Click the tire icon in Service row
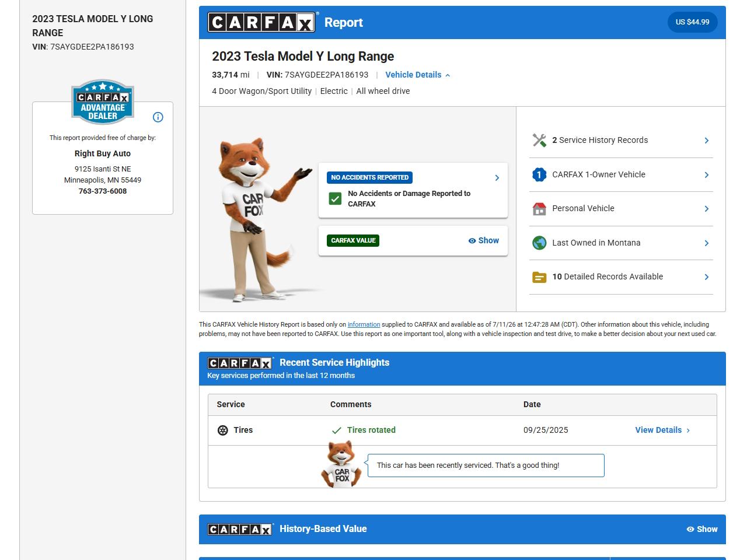Screen dimensions: 747x560 tap(223, 430)
